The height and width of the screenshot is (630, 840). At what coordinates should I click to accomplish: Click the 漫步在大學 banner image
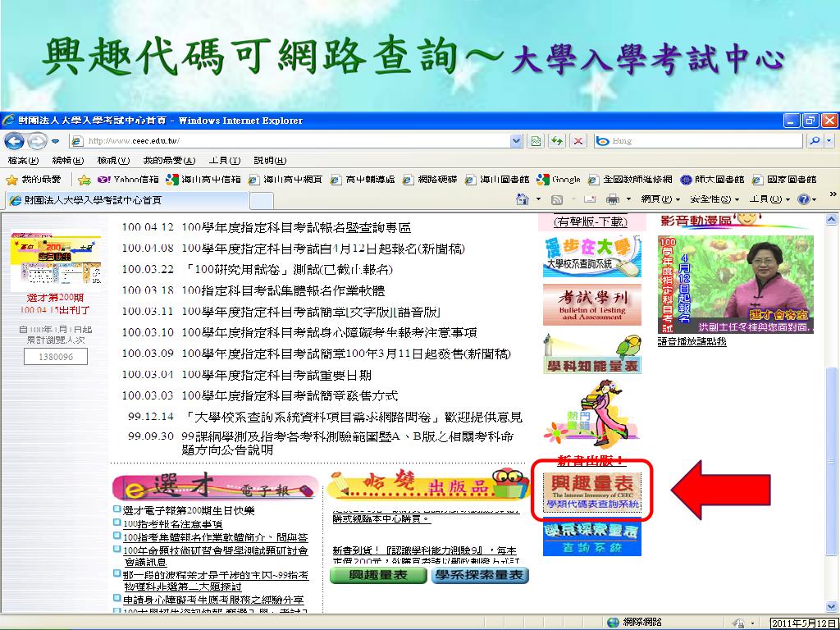coord(592,257)
